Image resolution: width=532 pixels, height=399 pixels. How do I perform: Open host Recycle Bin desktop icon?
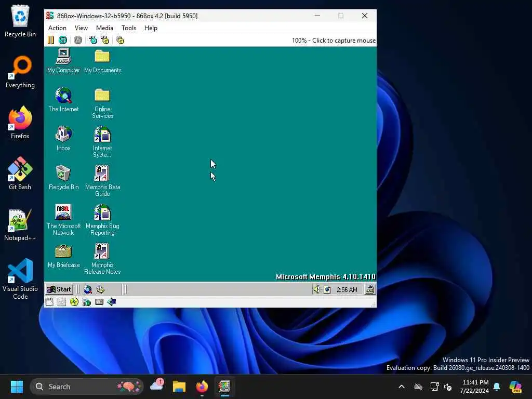(x=20, y=21)
